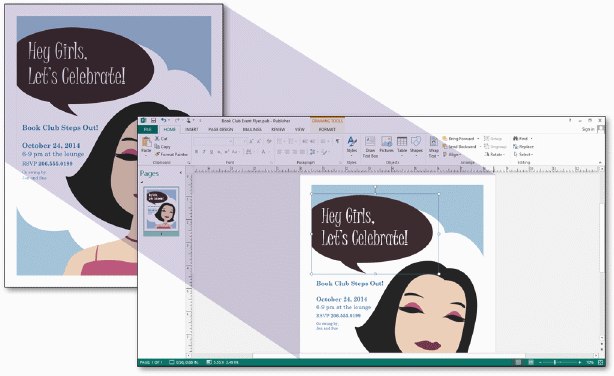Toggle Justify paragraph alignment
Screen dimensions: 614x376
(x=302, y=152)
